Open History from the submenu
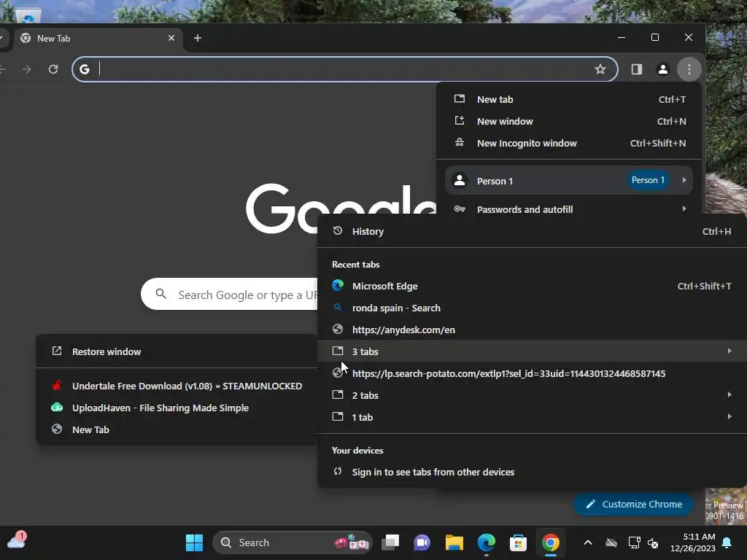This screenshot has width=747, height=560. click(532, 231)
